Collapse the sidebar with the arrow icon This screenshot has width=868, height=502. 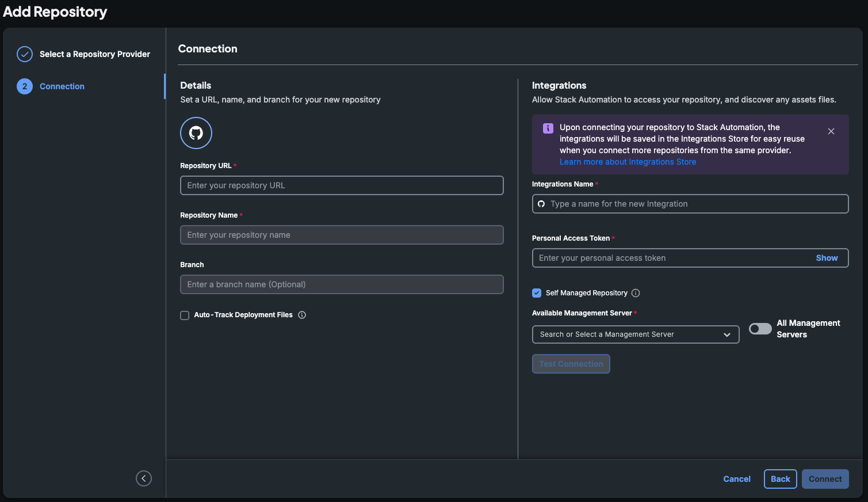(x=144, y=478)
